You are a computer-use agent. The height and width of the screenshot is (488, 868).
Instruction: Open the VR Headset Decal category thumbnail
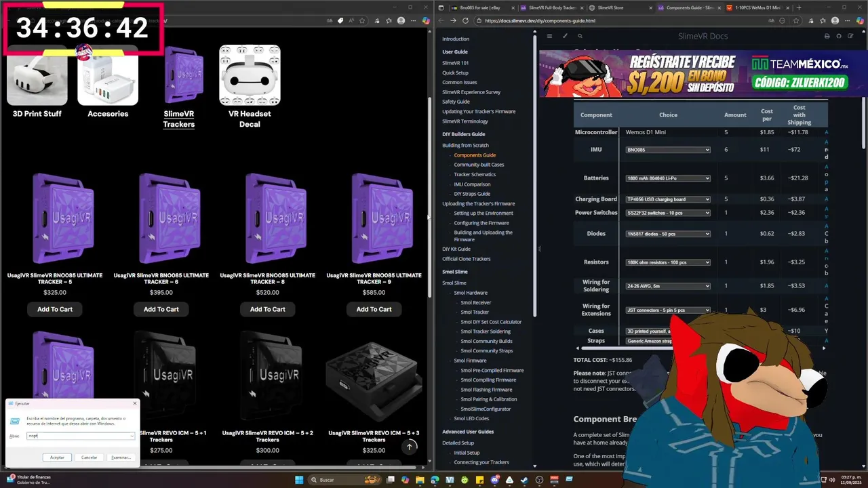pos(250,75)
